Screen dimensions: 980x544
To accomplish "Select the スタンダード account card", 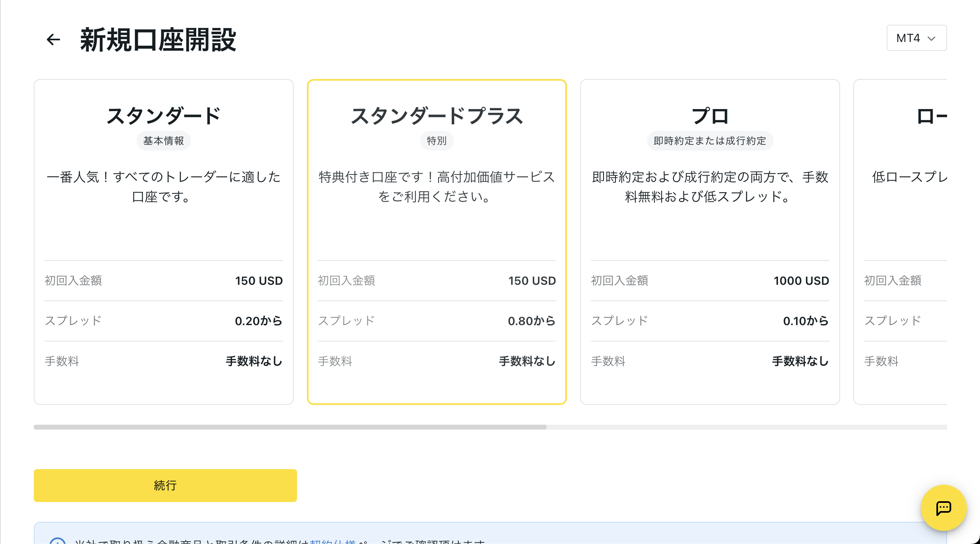I will click(163, 230).
